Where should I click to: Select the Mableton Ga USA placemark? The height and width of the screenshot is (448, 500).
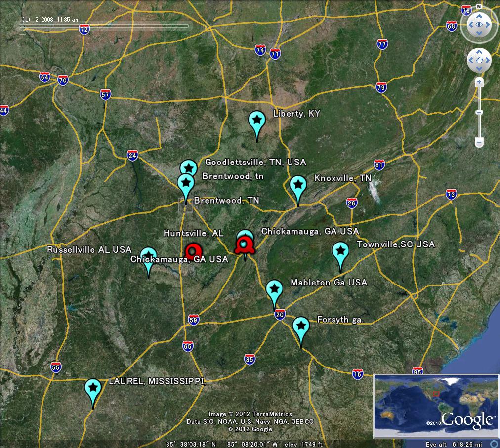(x=274, y=288)
